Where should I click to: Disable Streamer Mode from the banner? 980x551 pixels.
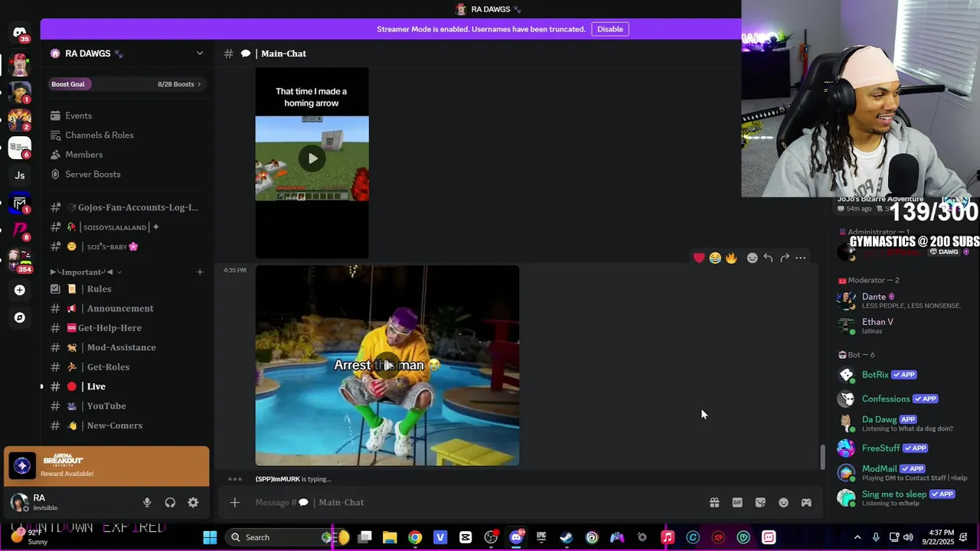click(x=610, y=29)
